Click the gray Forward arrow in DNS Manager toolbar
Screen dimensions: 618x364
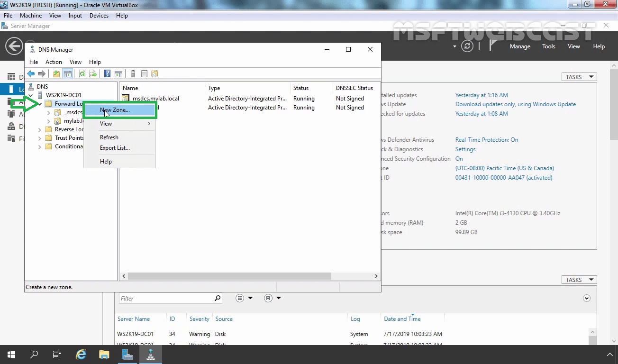[x=42, y=74]
